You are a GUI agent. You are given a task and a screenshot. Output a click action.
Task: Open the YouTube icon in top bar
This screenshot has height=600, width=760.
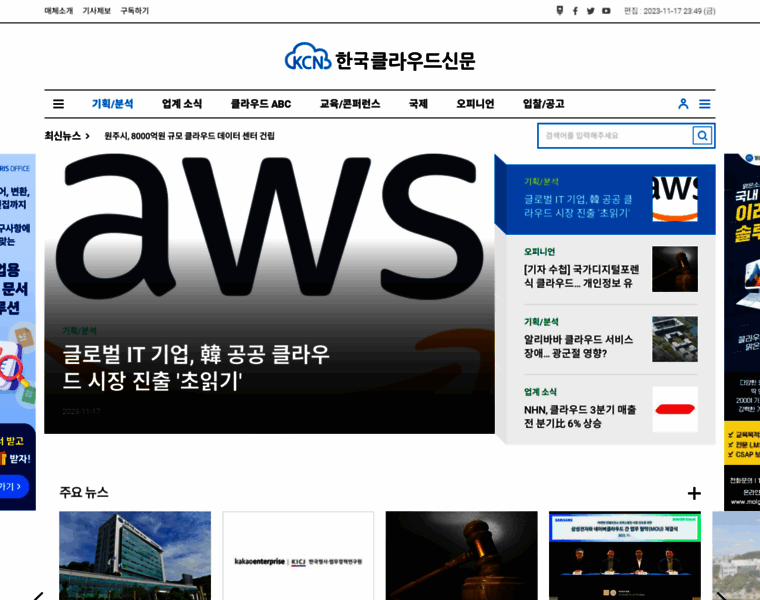tap(606, 11)
